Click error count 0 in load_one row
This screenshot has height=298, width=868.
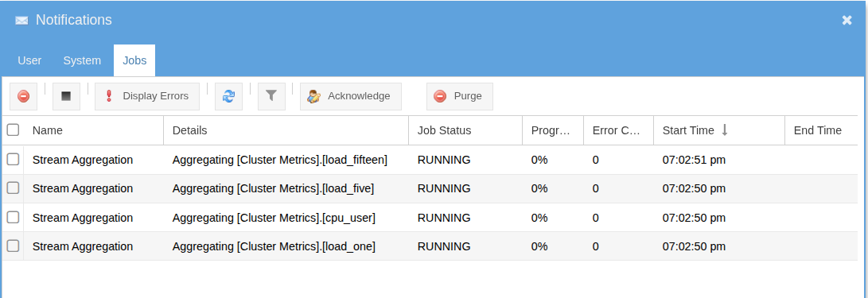[x=596, y=246]
